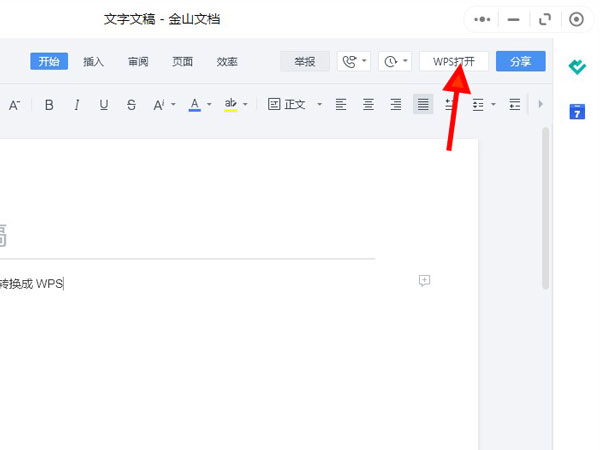Open the highlight color dropdown arrow
Image resolution: width=600 pixels, height=450 pixels.
pyautogui.click(x=245, y=104)
